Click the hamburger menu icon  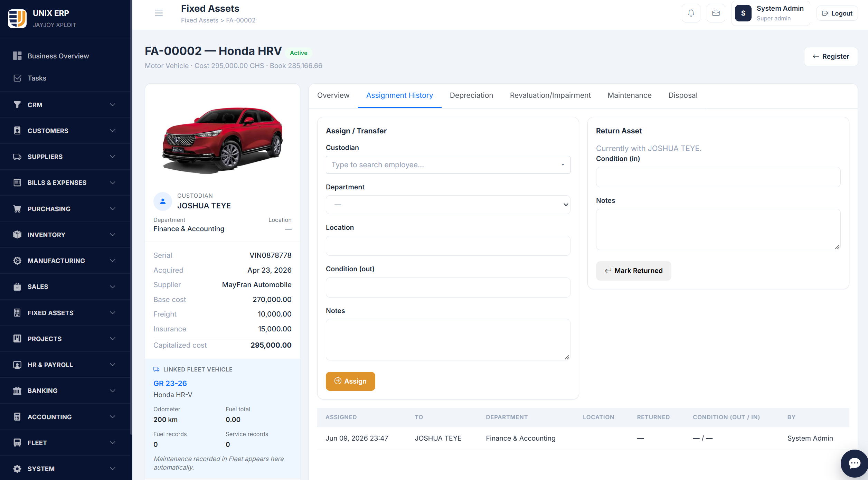[159, 13]
